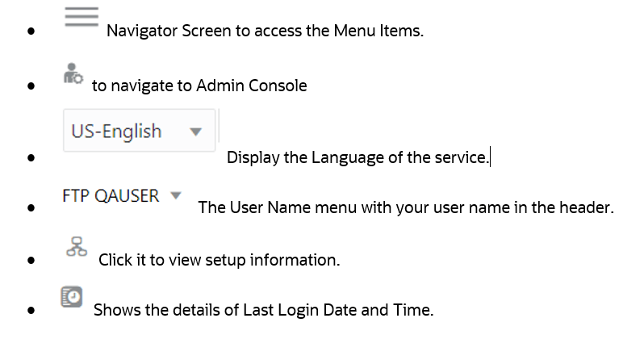Click the bullet beside the Last Login line
Viewport: 644px width, 339px height.
coord(30,312)
